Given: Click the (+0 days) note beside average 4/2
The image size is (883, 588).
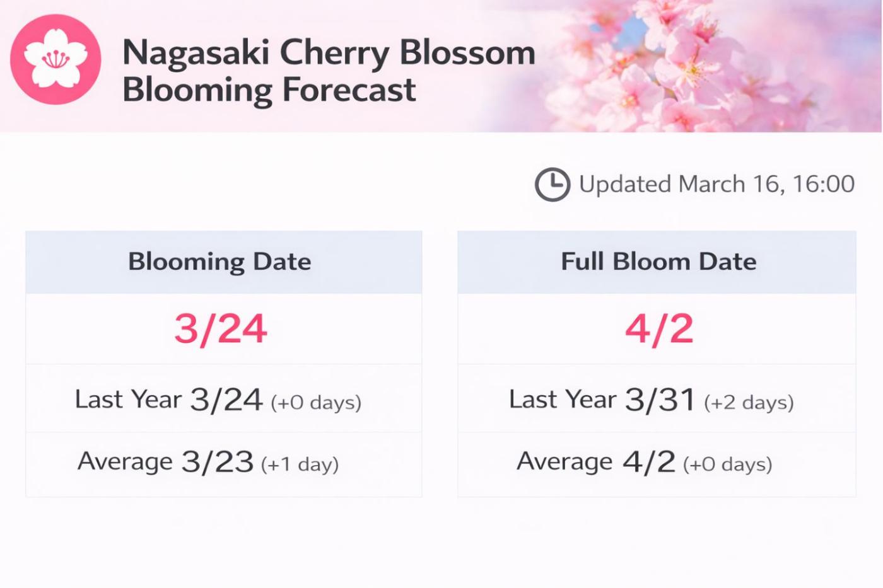Looking at the screenshot, I should pyautogui.click(x=727, y=464).
